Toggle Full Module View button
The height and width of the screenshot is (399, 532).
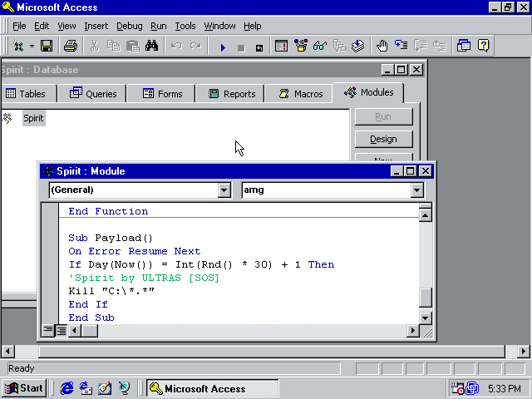pyautogui.click(x=62, y=330)
